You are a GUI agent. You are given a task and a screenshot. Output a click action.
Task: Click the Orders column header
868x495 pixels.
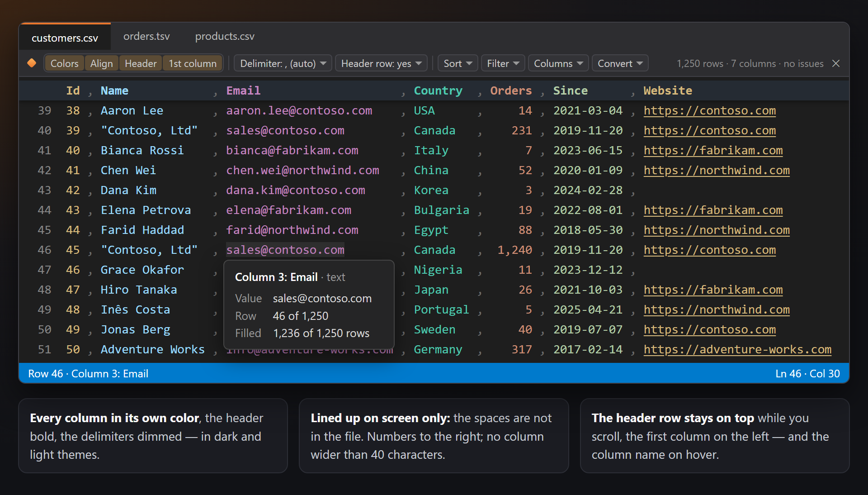(511, 90)
